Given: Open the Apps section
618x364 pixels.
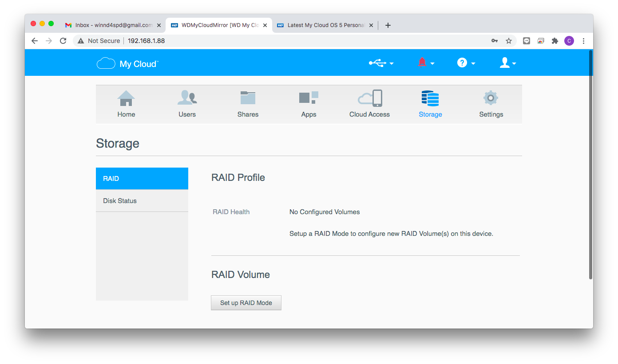Looking at the screenshot, I should 309,104.
